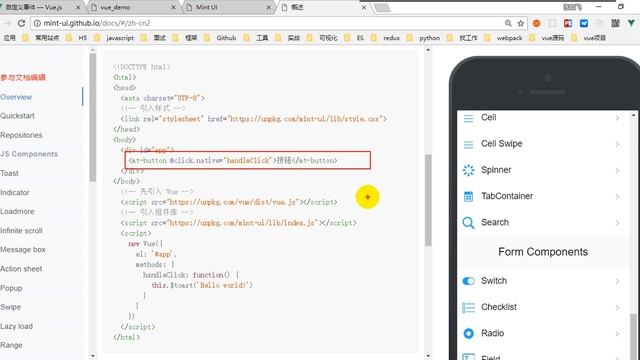Open the Infinite scroll component docs
This screenshot has height=360, width=640.
[x=21, y=231]
